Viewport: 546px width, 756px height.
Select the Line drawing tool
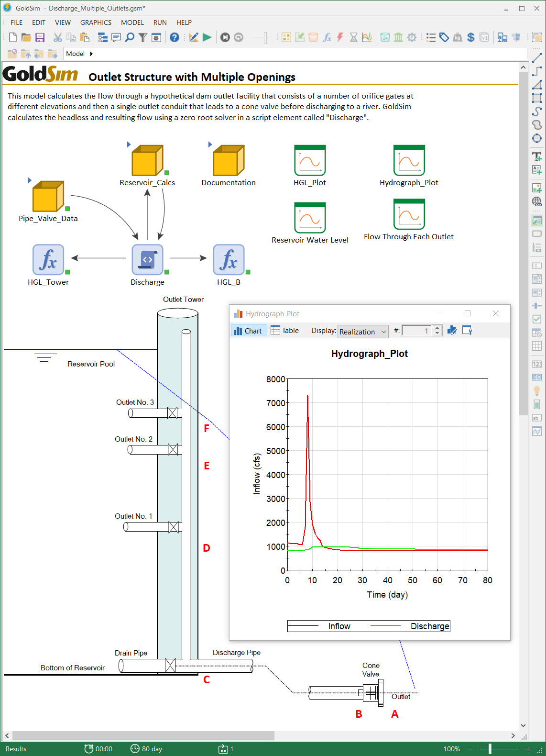[x=537, y=58]
